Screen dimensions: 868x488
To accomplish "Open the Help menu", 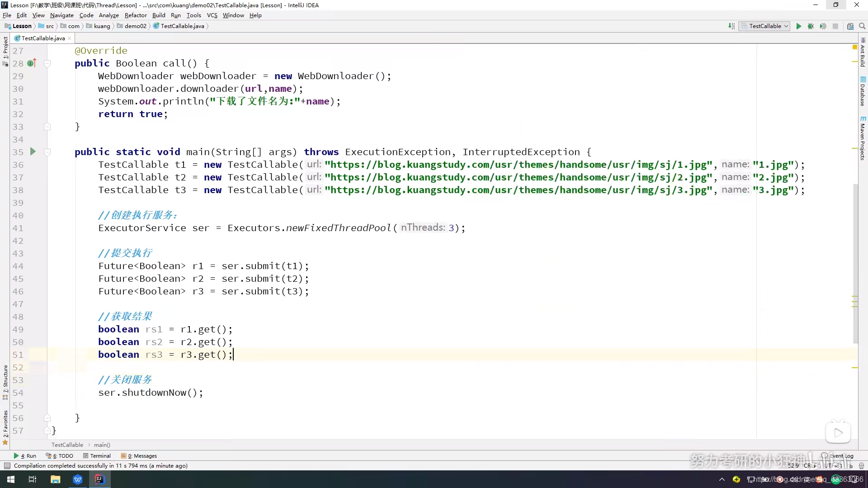I will tap(255, 15).
